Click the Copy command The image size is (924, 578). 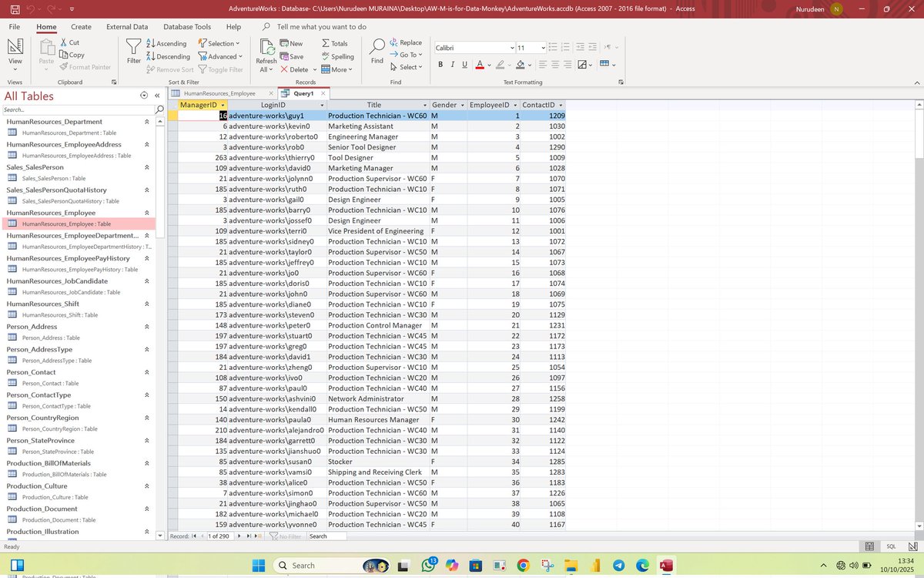71,55
